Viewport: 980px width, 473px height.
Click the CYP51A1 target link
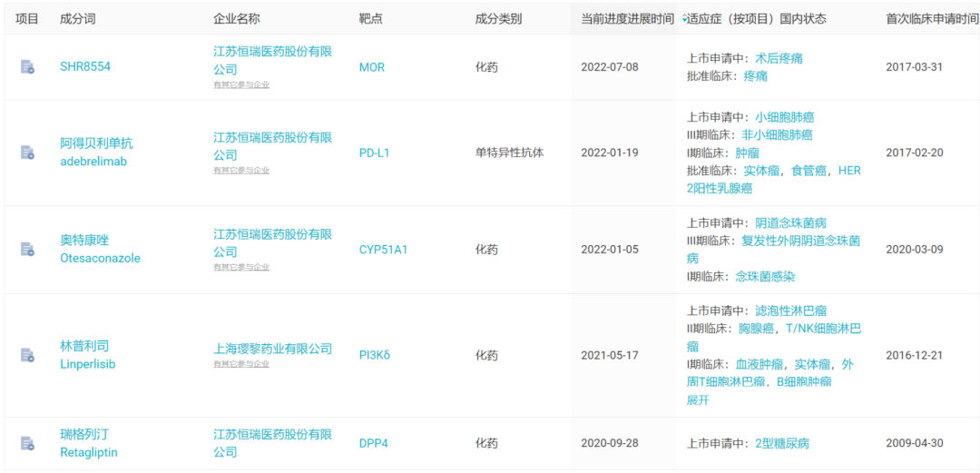(x=383, y=249)
